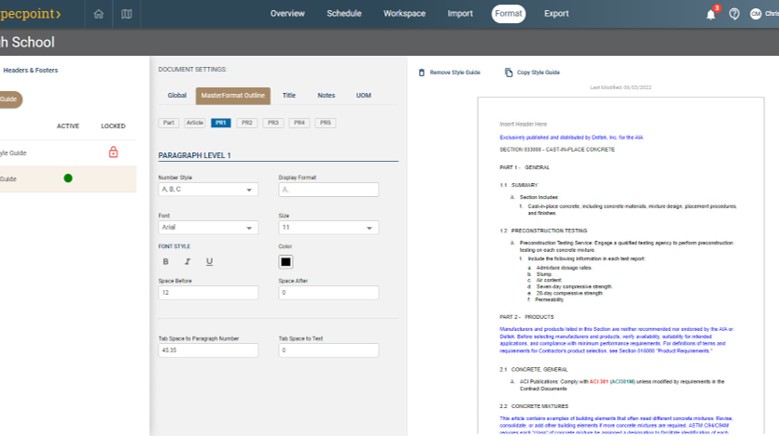The height and width of the screenshot is (436, 779).
Task: Switch to the Global settings tab
Action: click(x=177, y=96)
